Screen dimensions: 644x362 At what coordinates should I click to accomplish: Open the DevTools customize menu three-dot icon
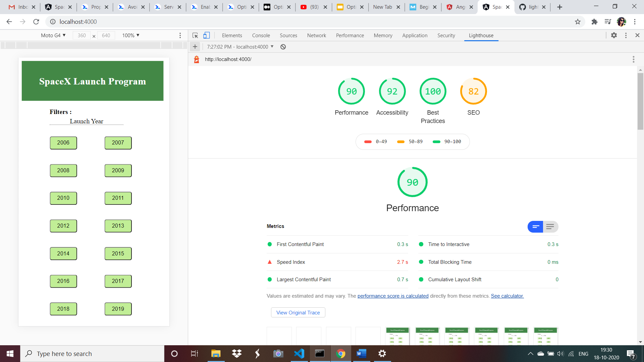tap(626, 35)
